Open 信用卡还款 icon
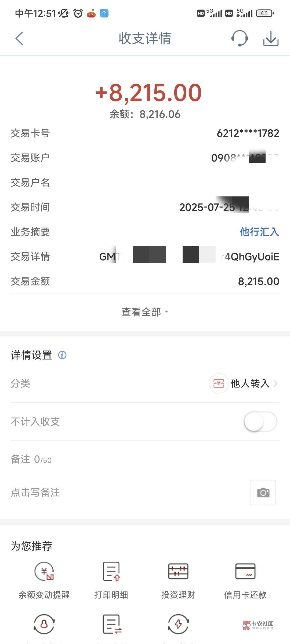 pyautogui.click(x=245, y=571)
